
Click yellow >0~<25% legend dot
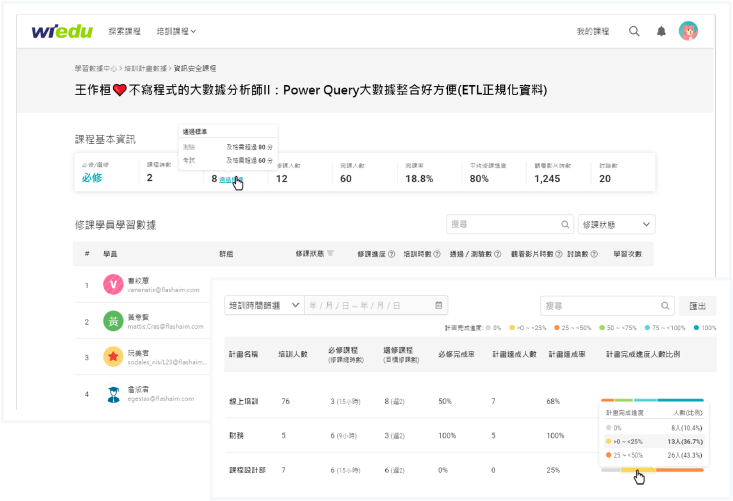point(512,328)
